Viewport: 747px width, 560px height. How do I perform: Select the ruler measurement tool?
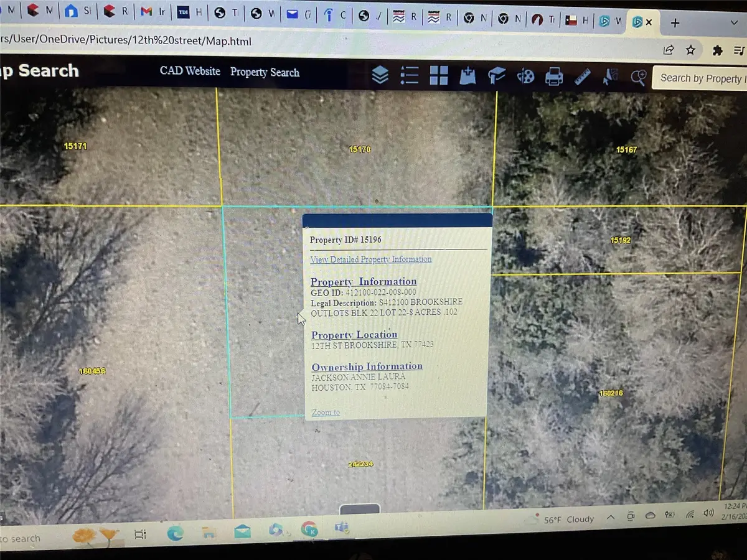tap(581, 76)
